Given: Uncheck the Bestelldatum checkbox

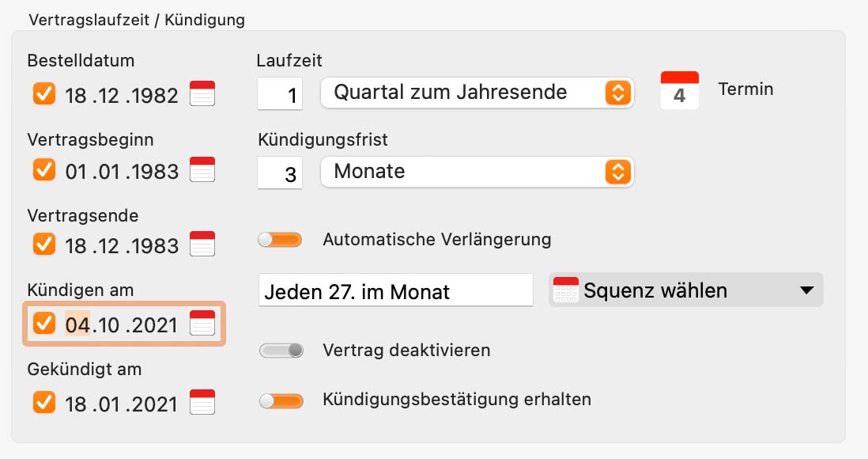Looking at the screenshot, I should point(44,93).
